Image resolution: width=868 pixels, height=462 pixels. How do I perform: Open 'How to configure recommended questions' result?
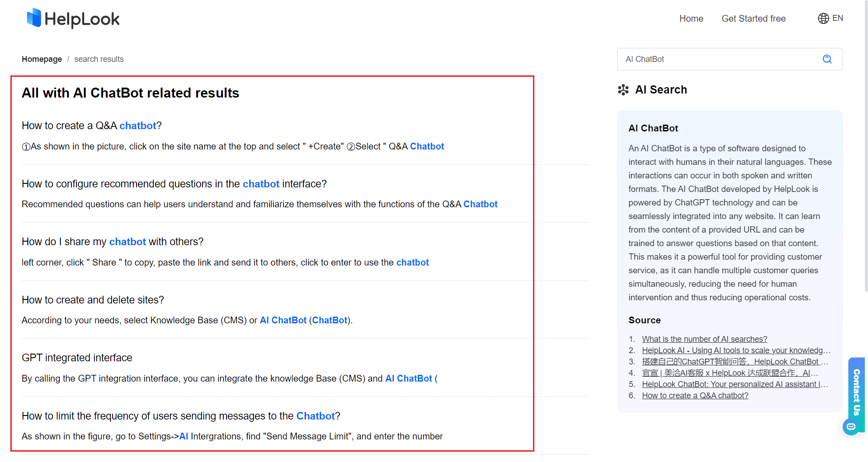(x=174, y=184)
